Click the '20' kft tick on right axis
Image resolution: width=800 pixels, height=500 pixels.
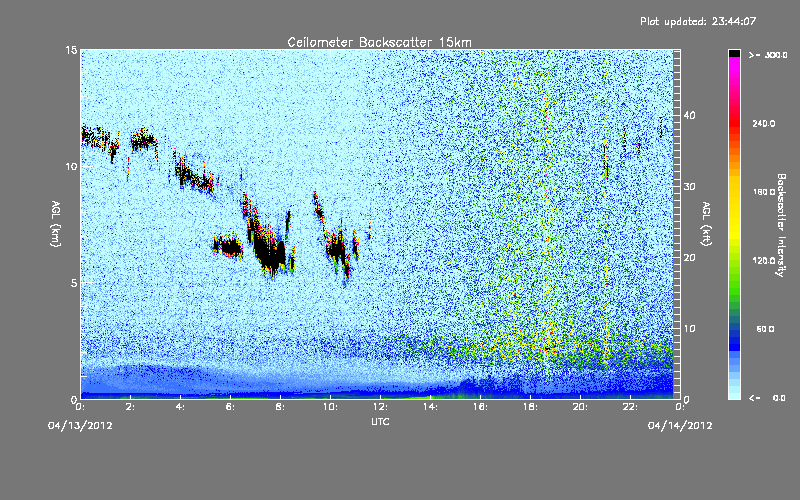(689, 258)
